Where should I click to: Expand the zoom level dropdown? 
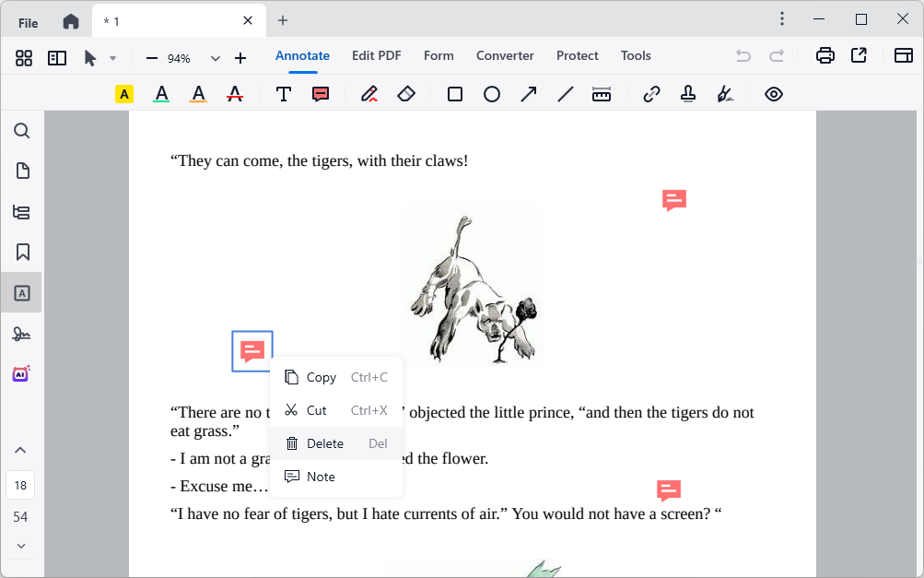(x=215, y=56)
